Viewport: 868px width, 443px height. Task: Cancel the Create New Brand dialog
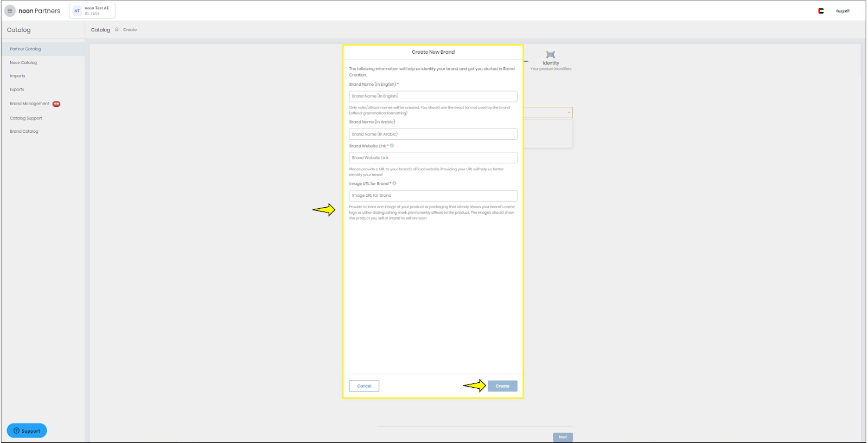tap(364, 386)
